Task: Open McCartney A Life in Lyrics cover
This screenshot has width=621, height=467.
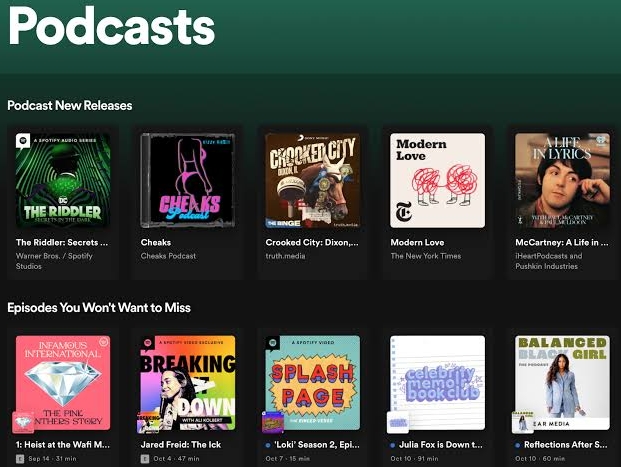Action: tap(562, 180)
